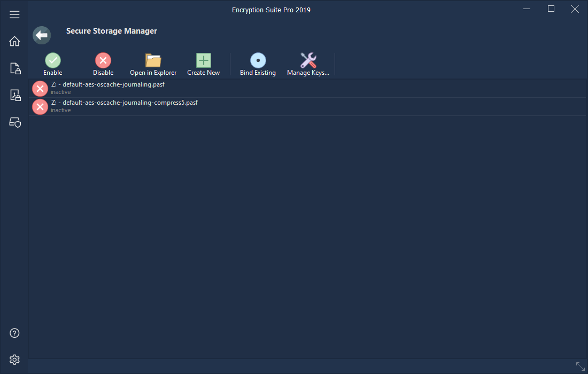The image size is (588, 374).
Task: Click red inactive status icon of first storage
Action: pyautogui.click(x=40, y=89)
